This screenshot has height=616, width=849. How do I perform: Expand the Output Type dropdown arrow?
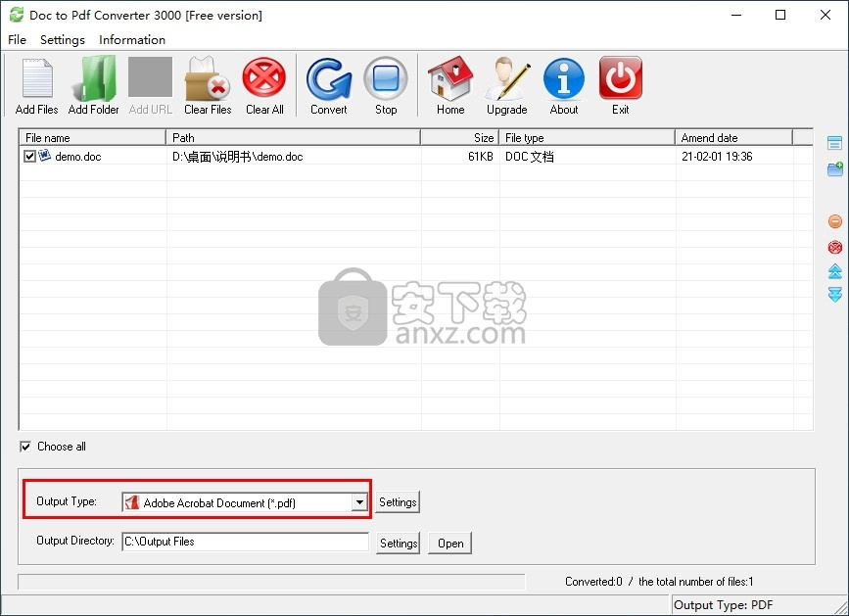tap(359, 502)
